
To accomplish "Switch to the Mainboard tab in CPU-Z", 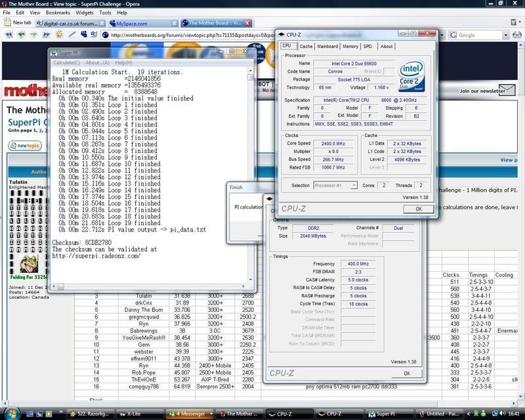I will 327,47.
